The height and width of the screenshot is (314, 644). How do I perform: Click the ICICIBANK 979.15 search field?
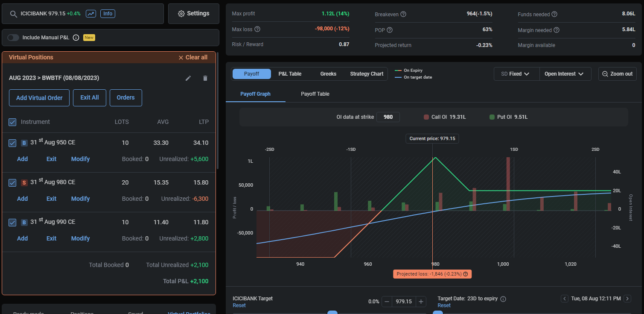(x=83, y=14)
